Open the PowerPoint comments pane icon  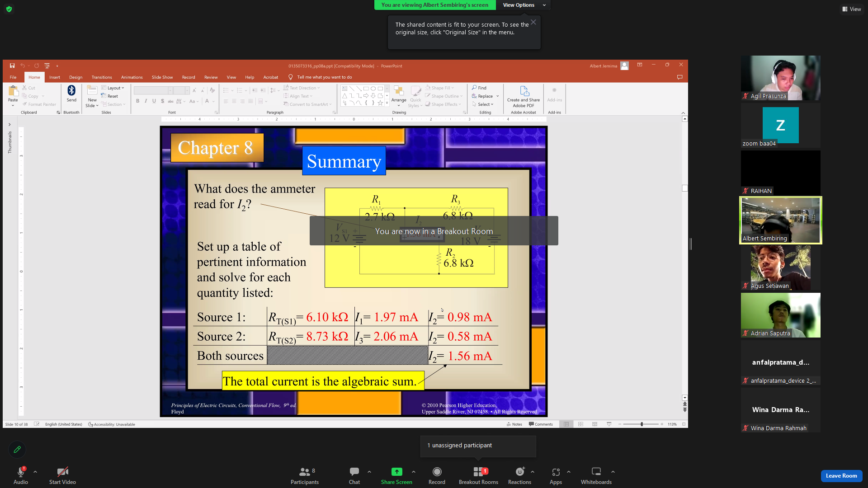coord(679,77)
